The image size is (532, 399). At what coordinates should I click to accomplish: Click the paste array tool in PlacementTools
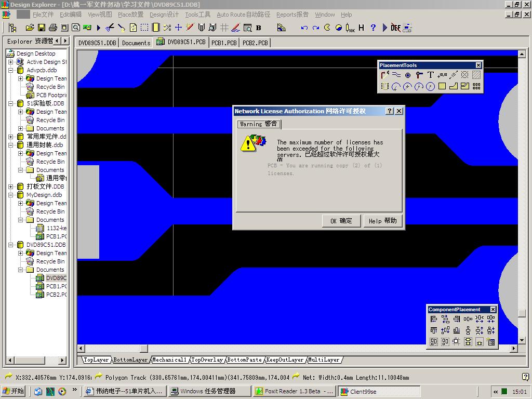(477, 87)
